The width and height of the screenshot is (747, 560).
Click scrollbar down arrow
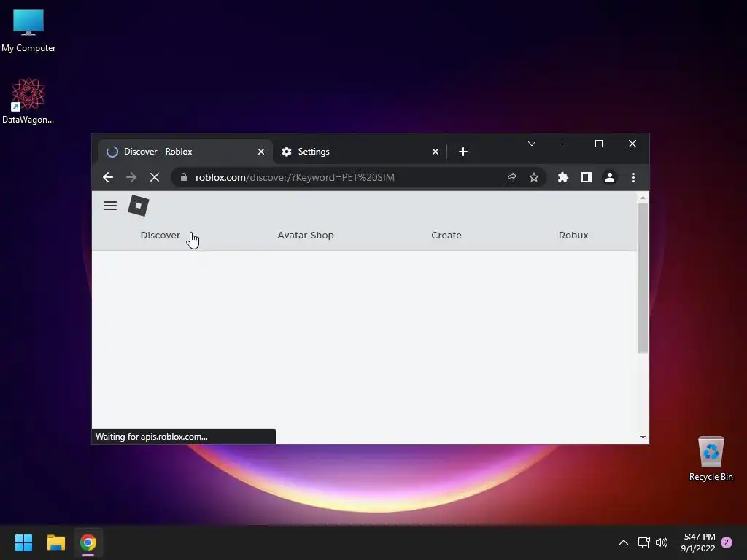pyautogui.click(x=643, y=437)
